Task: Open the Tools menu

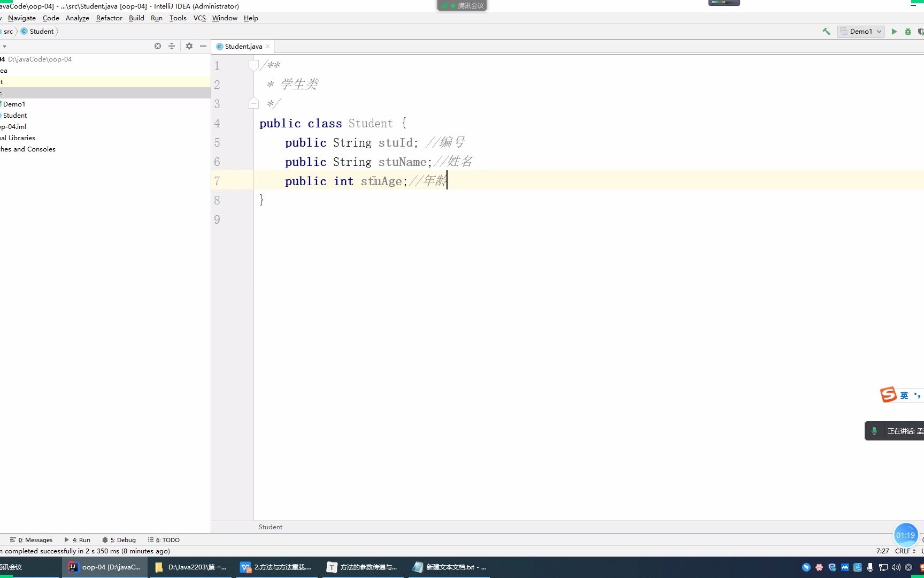Action: pos(178,18)
